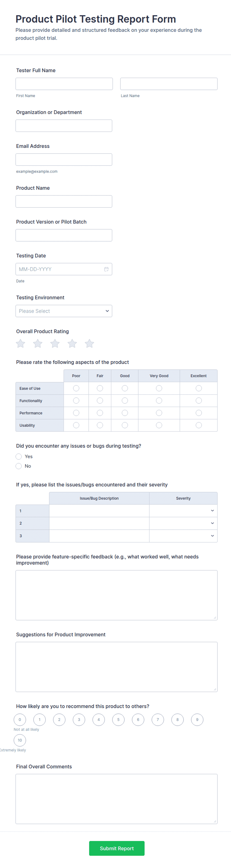Rate the product five stars overall

pyautogui.click(x=89, y=343)
